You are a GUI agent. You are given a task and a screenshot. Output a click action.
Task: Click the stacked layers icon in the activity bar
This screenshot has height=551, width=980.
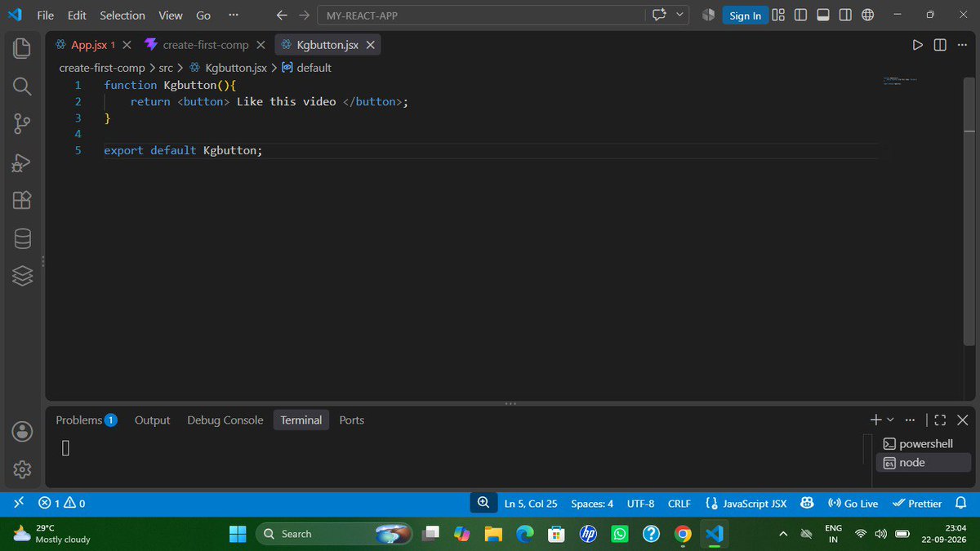coord(22,276)
